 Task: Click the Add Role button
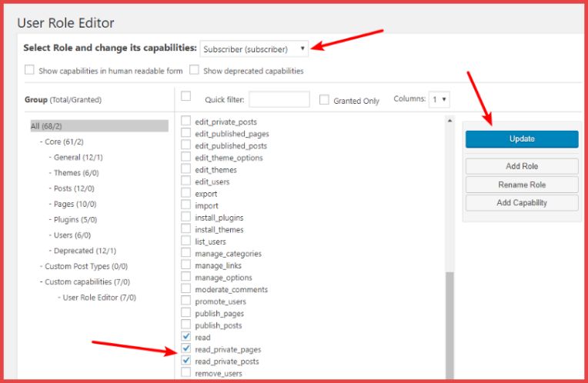point(522,166)
